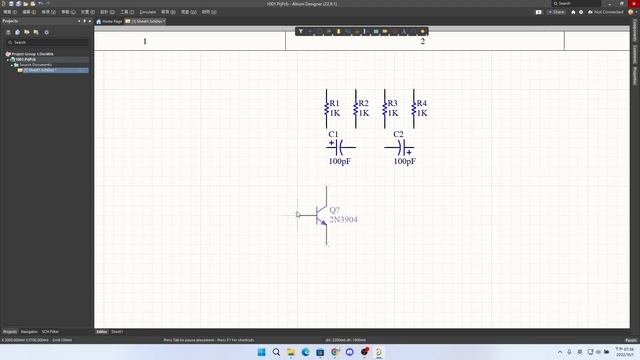Click Save All icon in title bar
The width and height of the screenshot is (640, 360).
(18, 4)
